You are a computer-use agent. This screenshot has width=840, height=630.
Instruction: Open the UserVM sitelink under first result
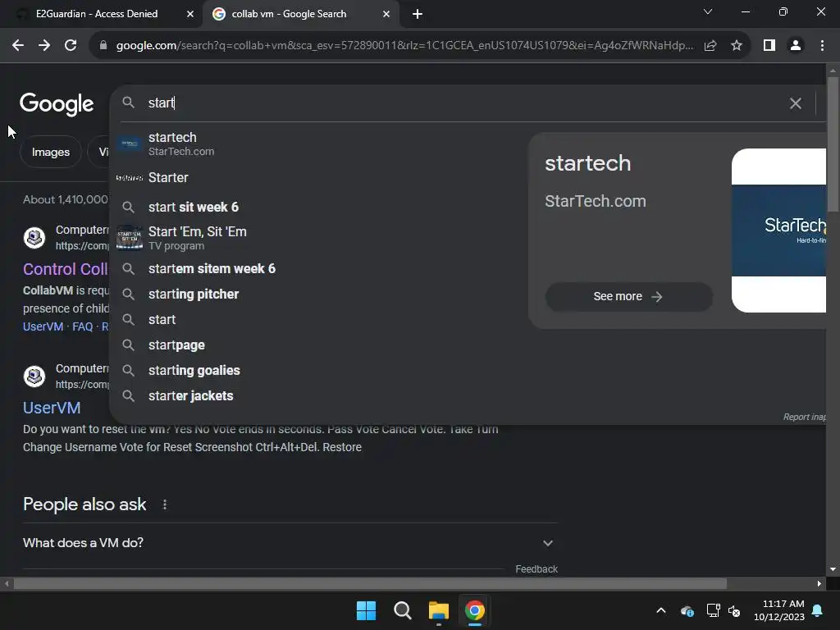43,326
